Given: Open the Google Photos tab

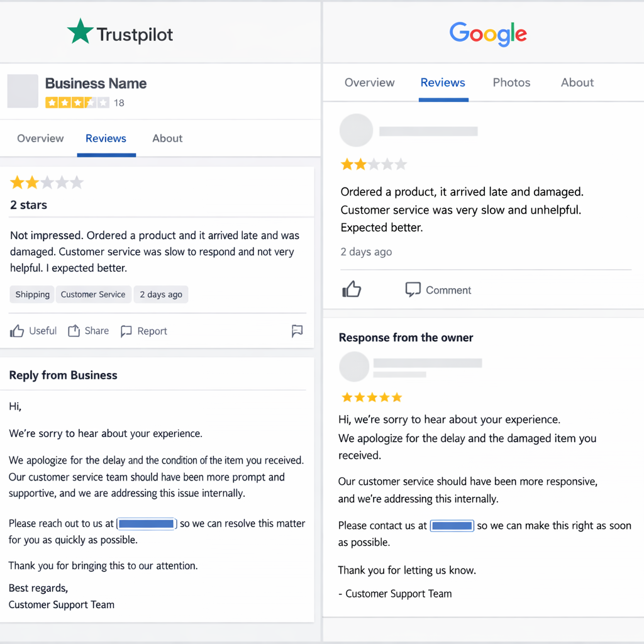Looking at the screenshot, I should [x=511, y=82].
